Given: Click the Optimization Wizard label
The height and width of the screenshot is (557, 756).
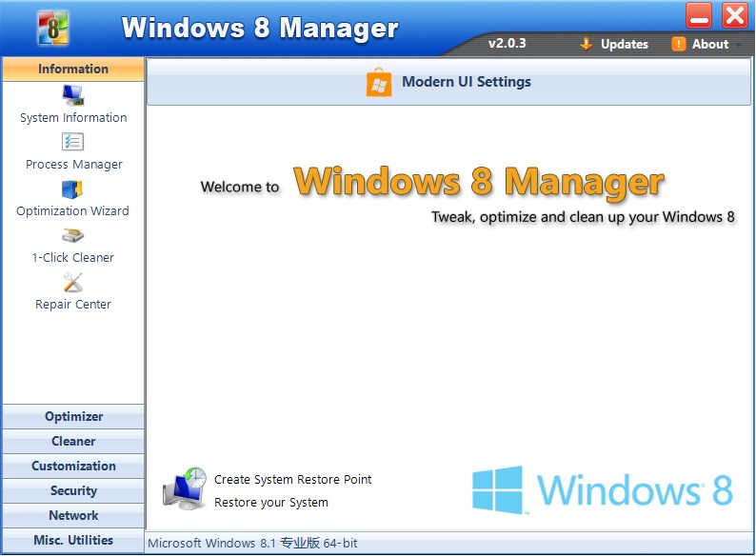Looking at the screenshot, I should click(72, 211).
